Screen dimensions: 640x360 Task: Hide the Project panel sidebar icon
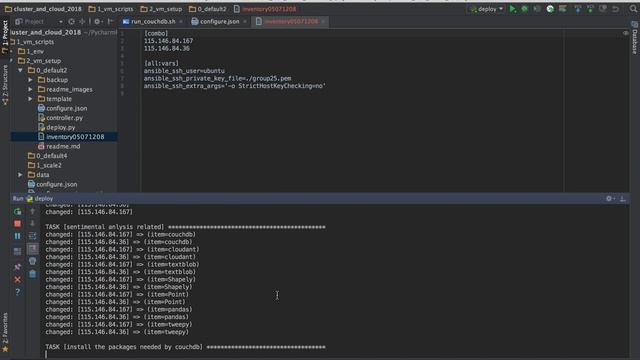[110, 22]
